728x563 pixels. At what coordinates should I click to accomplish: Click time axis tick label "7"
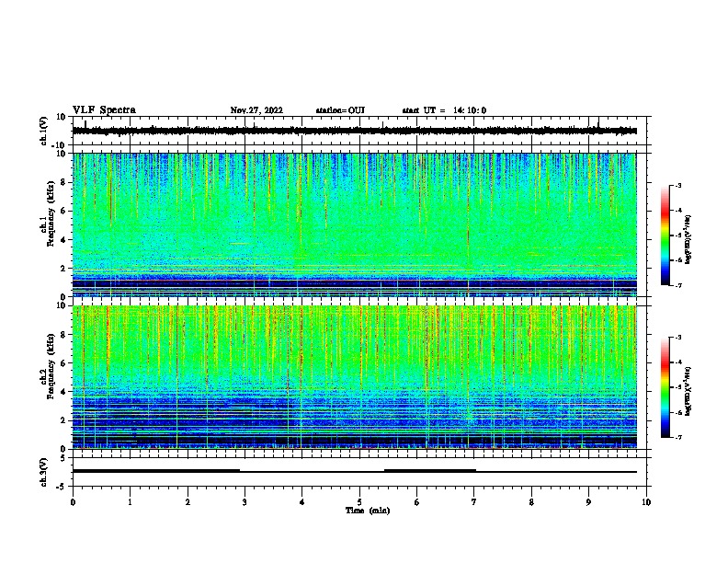[474, 502]
